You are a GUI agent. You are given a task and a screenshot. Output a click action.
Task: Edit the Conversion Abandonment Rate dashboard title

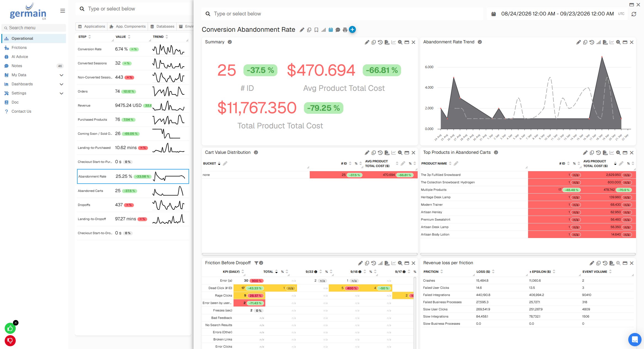302,30
